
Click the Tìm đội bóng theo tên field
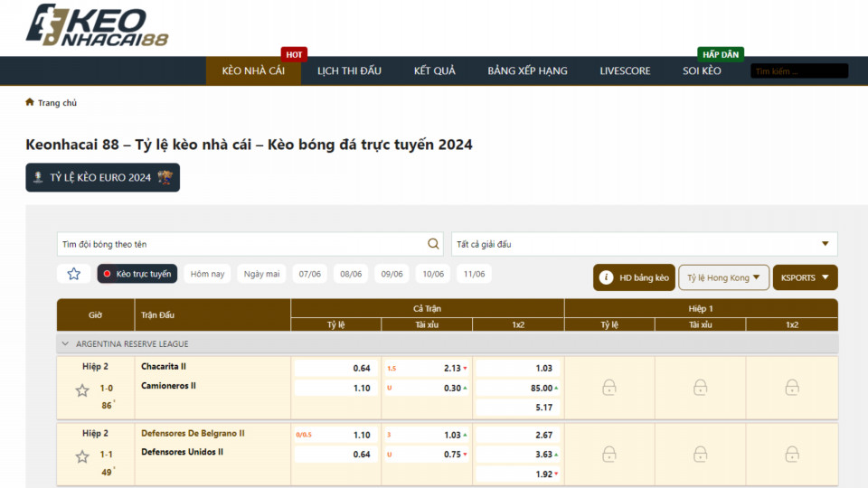click(x=240, y=244)
